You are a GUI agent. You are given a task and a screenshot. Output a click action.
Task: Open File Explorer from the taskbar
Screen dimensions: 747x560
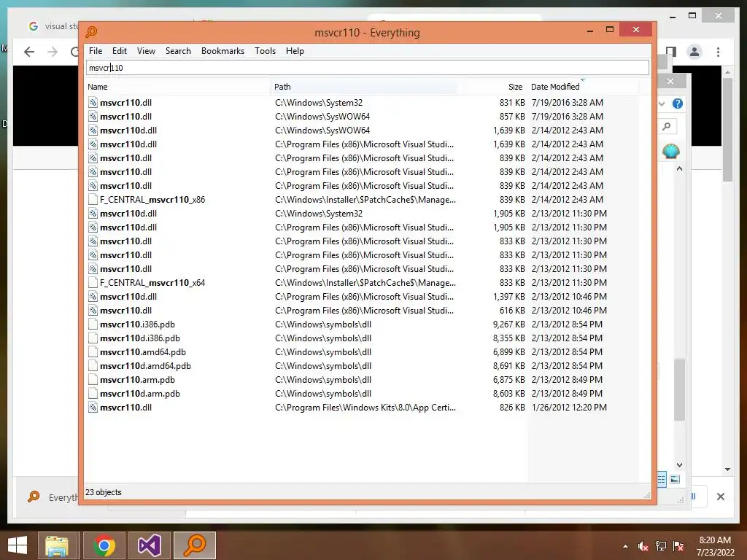click(57, 545)
